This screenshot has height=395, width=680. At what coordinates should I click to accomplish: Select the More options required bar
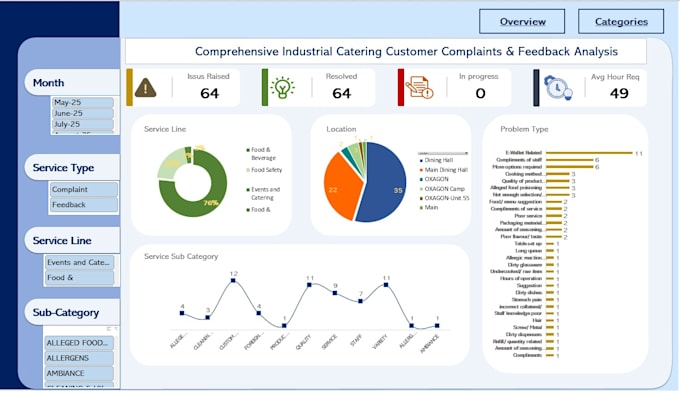click(569, 166)
